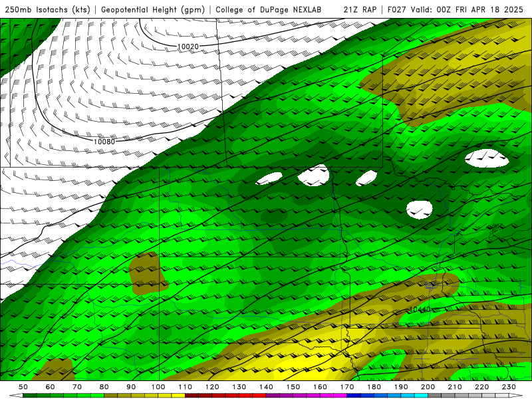Click the 10440 height contour label

[x=420, y=309]
